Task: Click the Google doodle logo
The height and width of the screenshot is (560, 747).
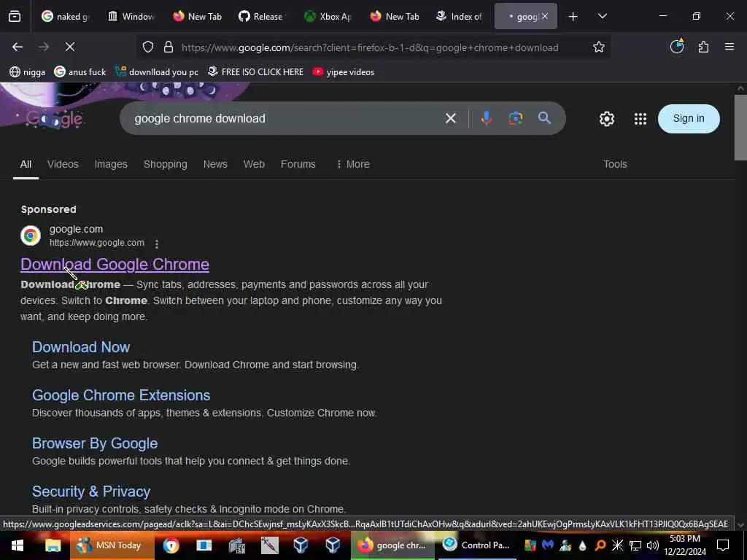Action: pos(54,119)
